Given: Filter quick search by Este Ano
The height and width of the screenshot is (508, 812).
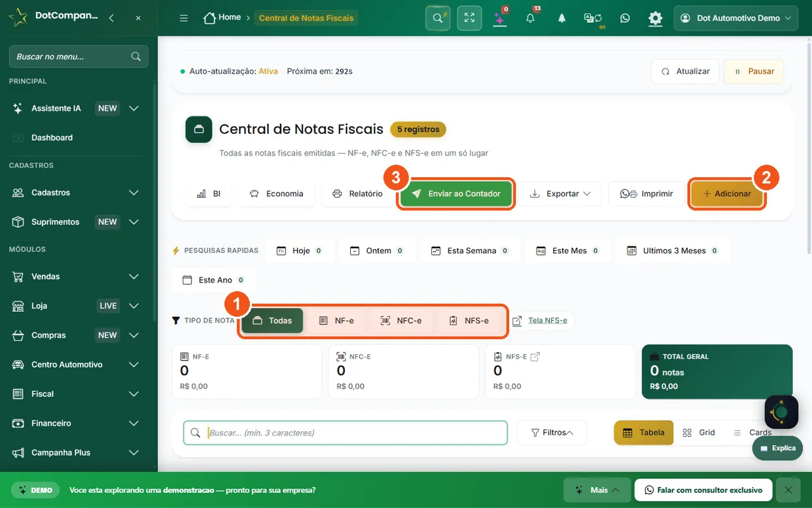Looking at the screenshot, I should 214,280.
